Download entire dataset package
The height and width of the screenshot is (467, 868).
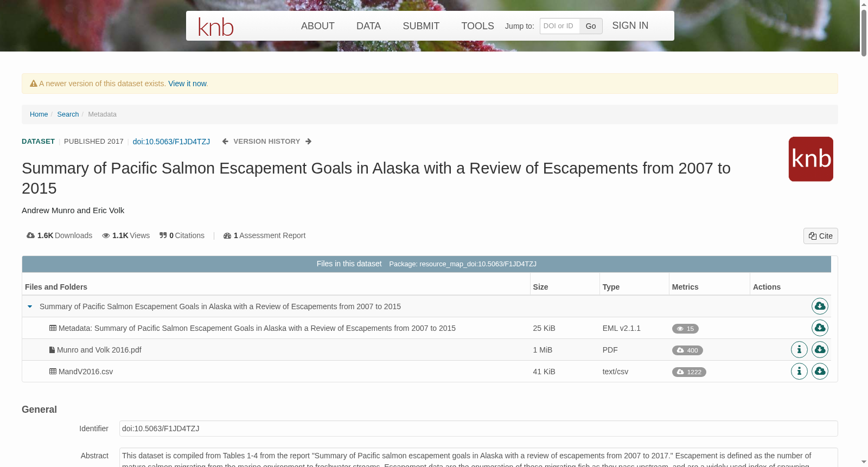(x=820, y=306)
